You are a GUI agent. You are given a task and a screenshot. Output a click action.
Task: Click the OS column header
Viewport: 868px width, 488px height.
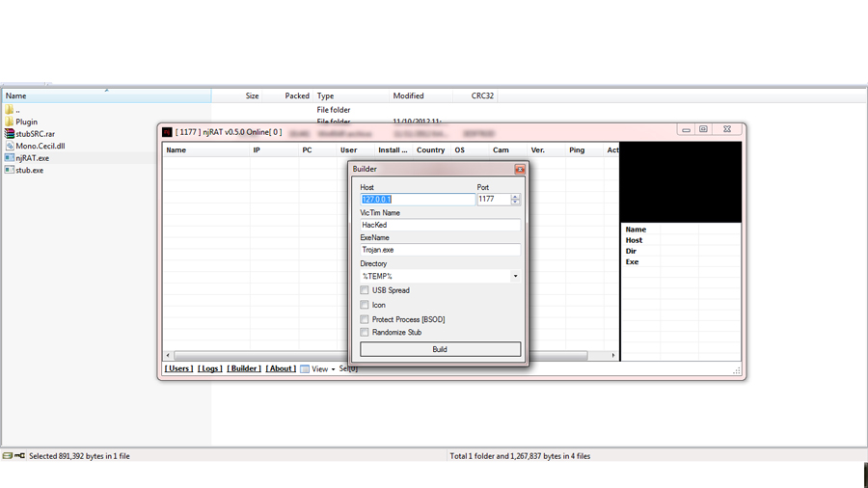pyautogui.click(x=470, y=149)
